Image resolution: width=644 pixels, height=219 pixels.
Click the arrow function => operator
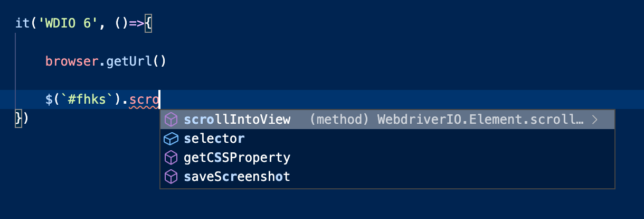[137, 24]
